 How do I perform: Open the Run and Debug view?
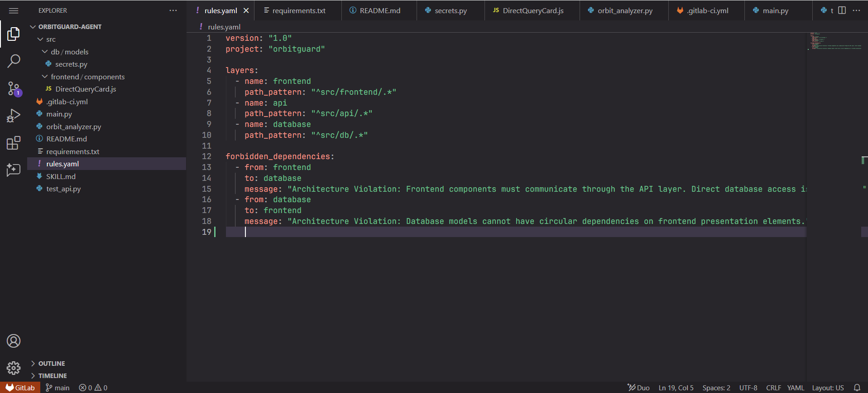click(x=14, y=116)
